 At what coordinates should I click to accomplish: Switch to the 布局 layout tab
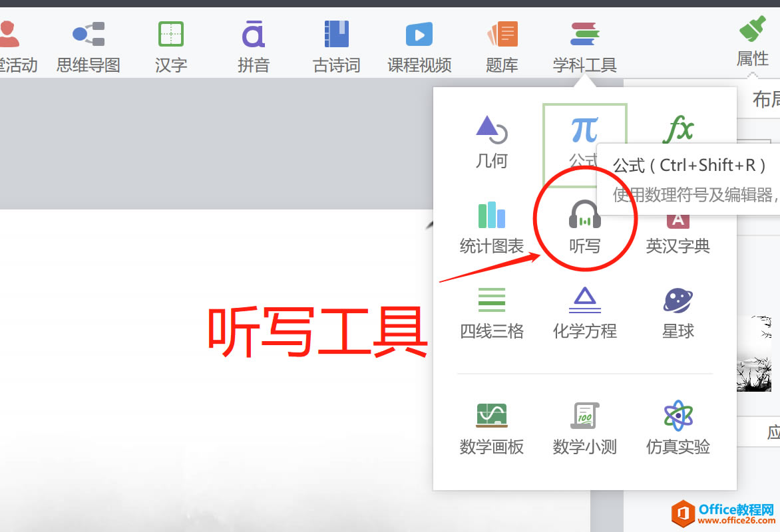coord(766,100)
